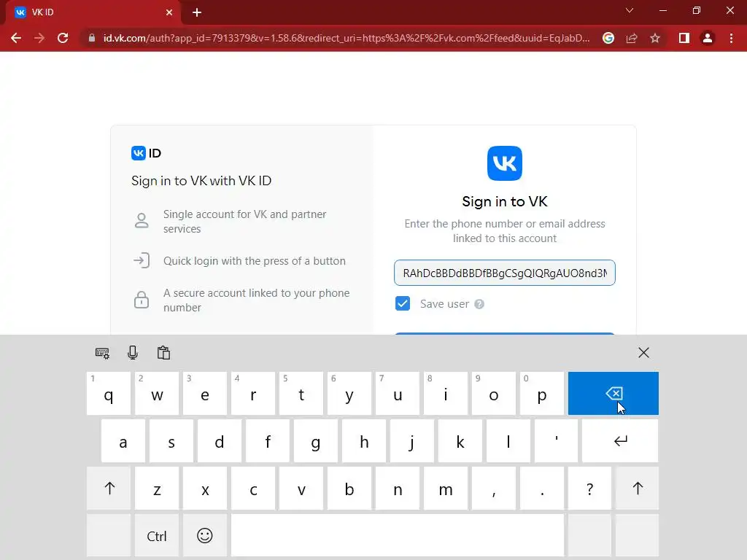Click the address bar URL
The width and height of the screenshot is (747, 560).
(x=347, y=38)
